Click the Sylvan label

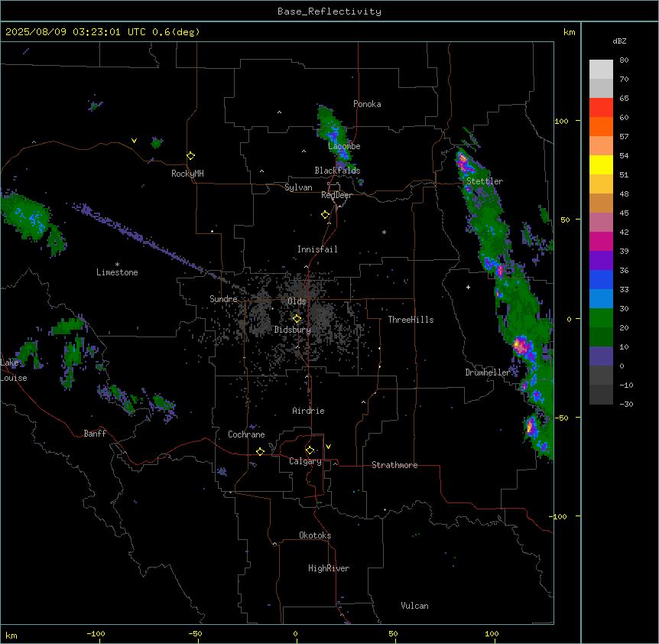pyautogui.click(x=298, y=187)
